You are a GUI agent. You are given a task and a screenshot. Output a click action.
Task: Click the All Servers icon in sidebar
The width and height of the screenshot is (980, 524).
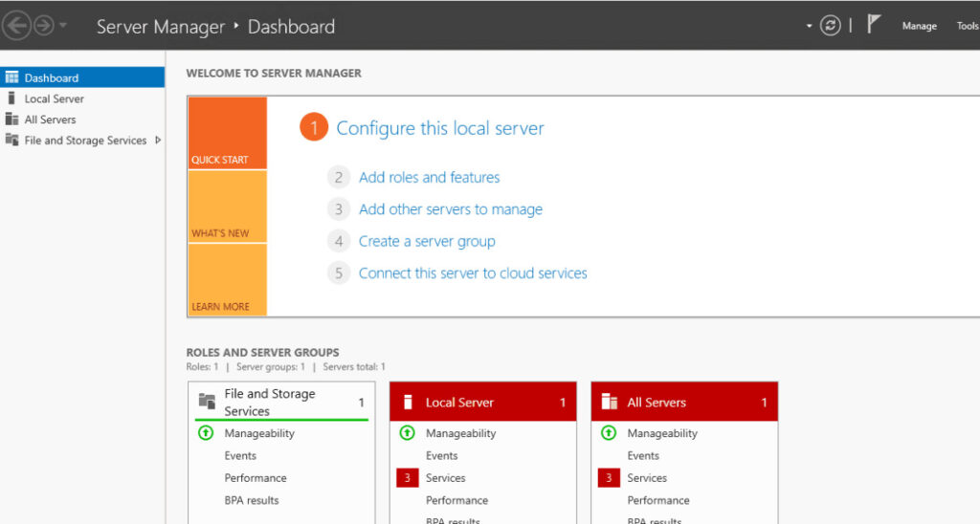(x=11, y=119)
